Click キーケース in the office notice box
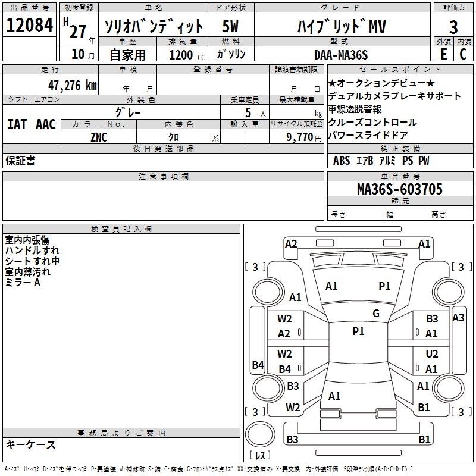 pos(31,444)
